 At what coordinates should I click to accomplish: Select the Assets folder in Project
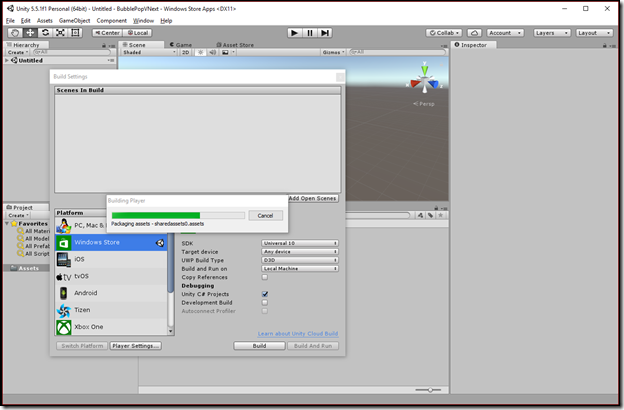pos(26,268)
